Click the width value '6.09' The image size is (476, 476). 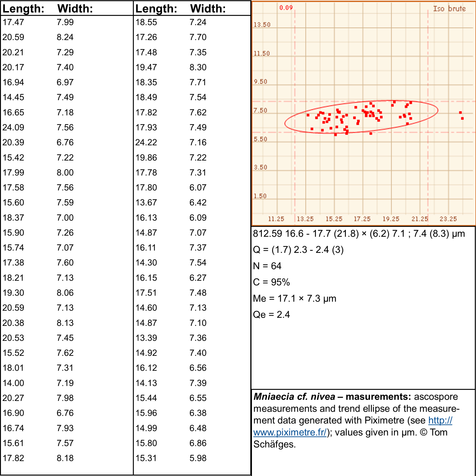click(x=198, y=218)
